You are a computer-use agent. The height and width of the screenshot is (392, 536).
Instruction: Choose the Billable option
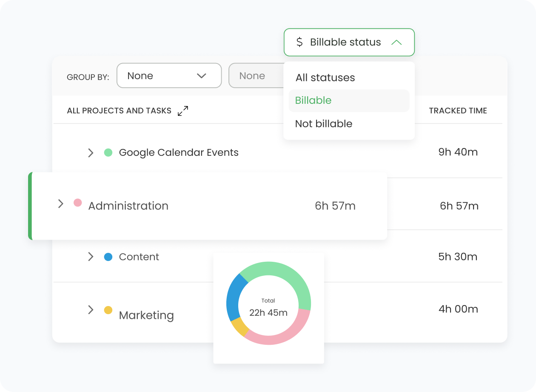click(313, 100)
